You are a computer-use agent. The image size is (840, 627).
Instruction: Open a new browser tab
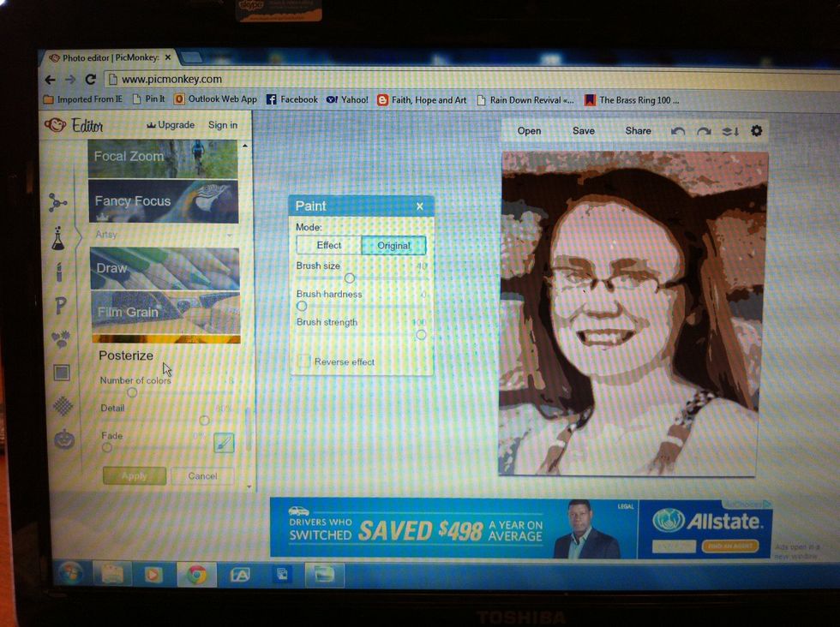(191, 57)
